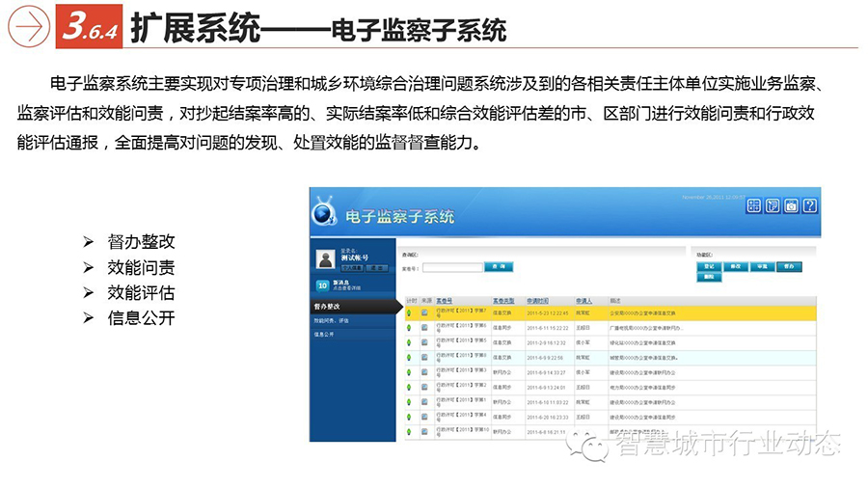This screenshot has height=488, width=868.
Task: Click the green timer icon in 字第8号 row
Action: click(409, 358)
